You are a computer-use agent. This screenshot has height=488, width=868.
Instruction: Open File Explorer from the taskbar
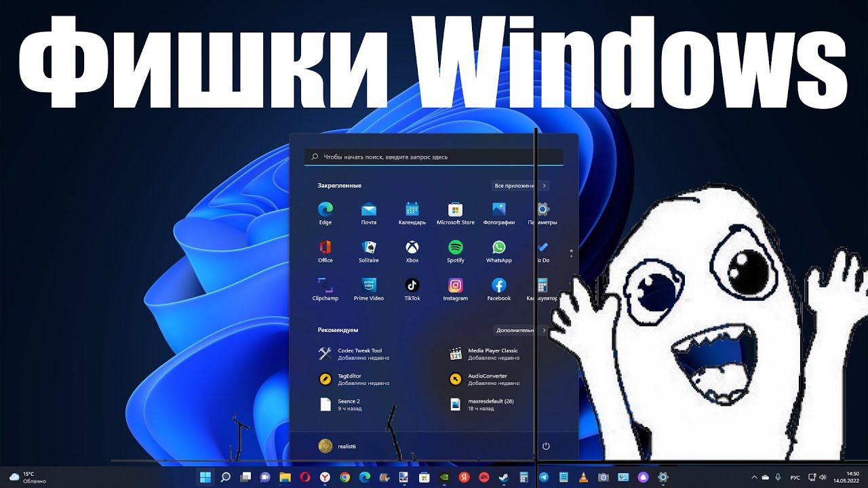285,476
